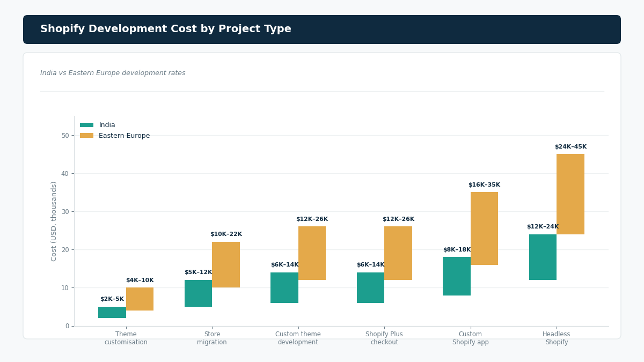This screenshot has width=644, height=362.
Task: Click the $12K–24K data label
Action: point(543,227)
